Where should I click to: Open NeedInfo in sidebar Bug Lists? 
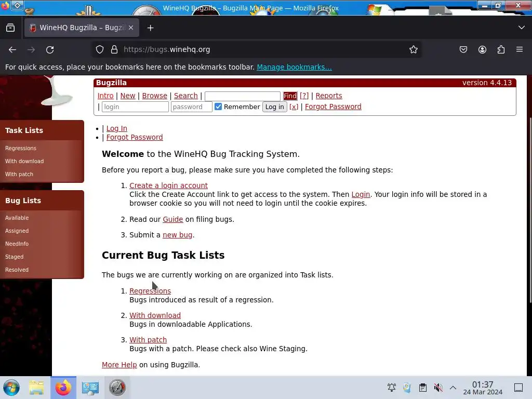pos(17,244)
